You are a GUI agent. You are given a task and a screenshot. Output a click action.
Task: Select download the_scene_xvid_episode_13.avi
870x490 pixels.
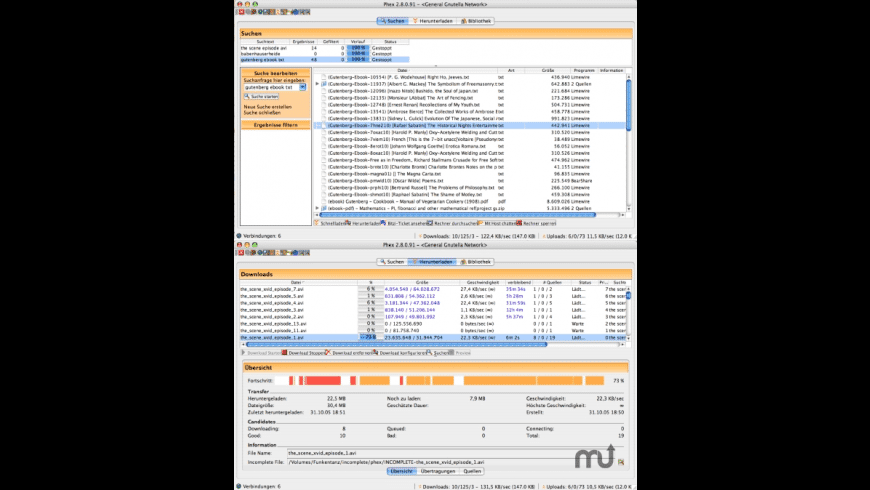(433, 324)
